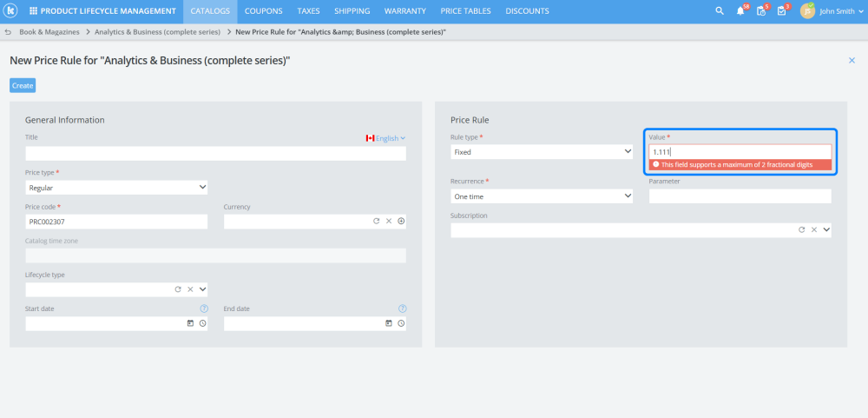Image resolution: width=868 pixels, height=418 pixels.
Task: Switch to the Shipping tab
Action: pyautogui.click(x=352, y=11)
